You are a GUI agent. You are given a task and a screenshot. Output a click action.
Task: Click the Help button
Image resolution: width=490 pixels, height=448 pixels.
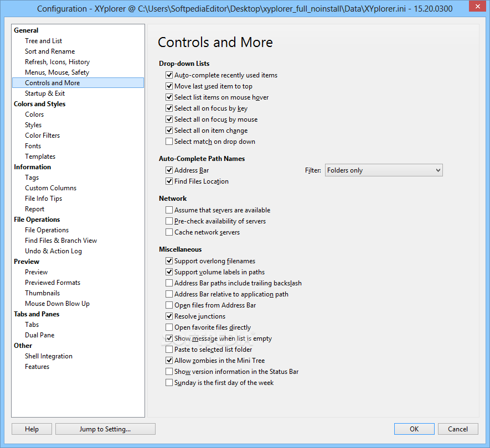point(32,429)
